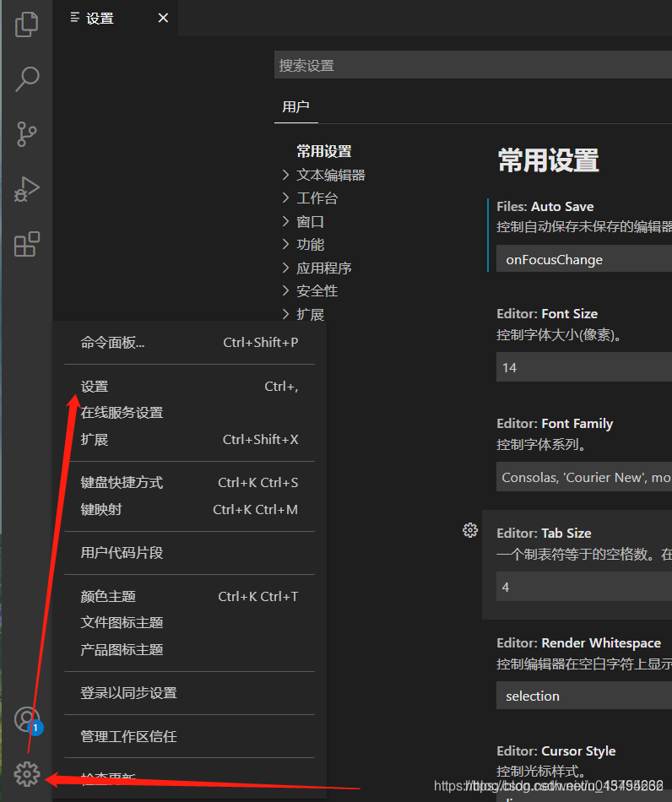Image resolution: width=672 pixels, height=802 pixels.
Task: Select 颜色主题 menu entry
Action: coord(108,596)
